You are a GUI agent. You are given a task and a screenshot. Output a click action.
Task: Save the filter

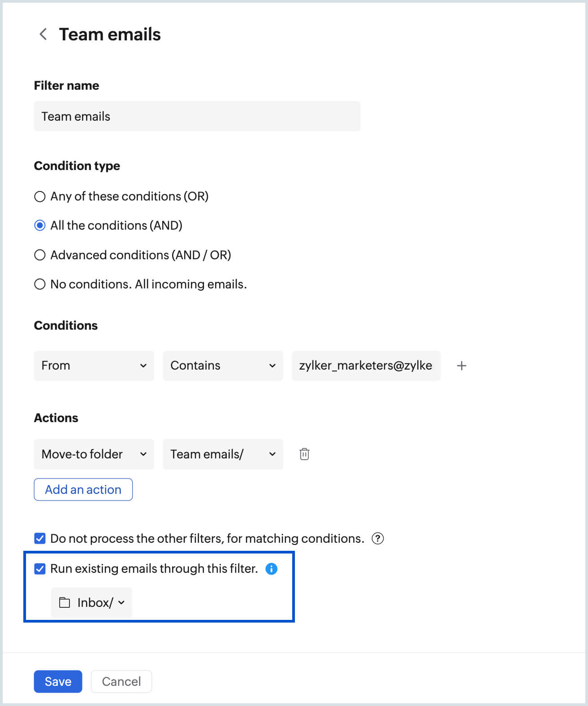(x=58, y=681)
